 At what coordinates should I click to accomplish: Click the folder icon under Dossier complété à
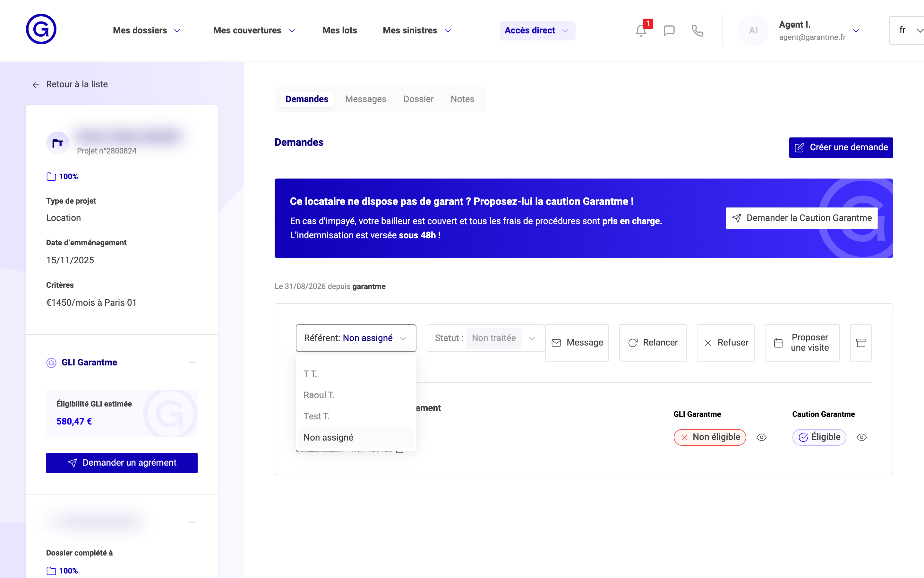click(51, 571)
